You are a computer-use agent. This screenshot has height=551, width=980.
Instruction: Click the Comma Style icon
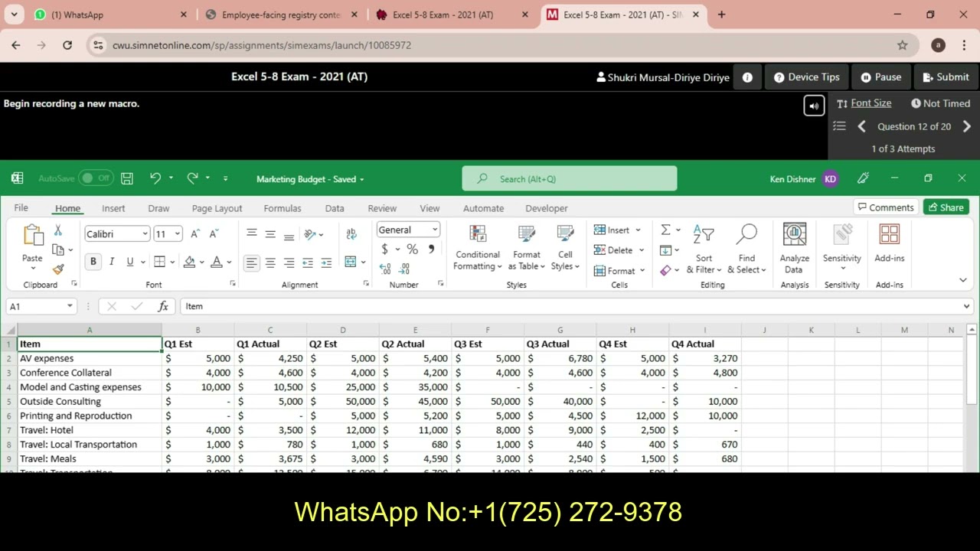(x=431, y=249)
